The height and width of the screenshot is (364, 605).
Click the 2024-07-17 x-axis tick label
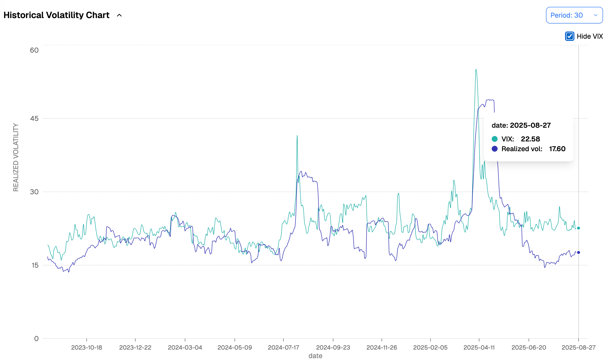point(284,348)
